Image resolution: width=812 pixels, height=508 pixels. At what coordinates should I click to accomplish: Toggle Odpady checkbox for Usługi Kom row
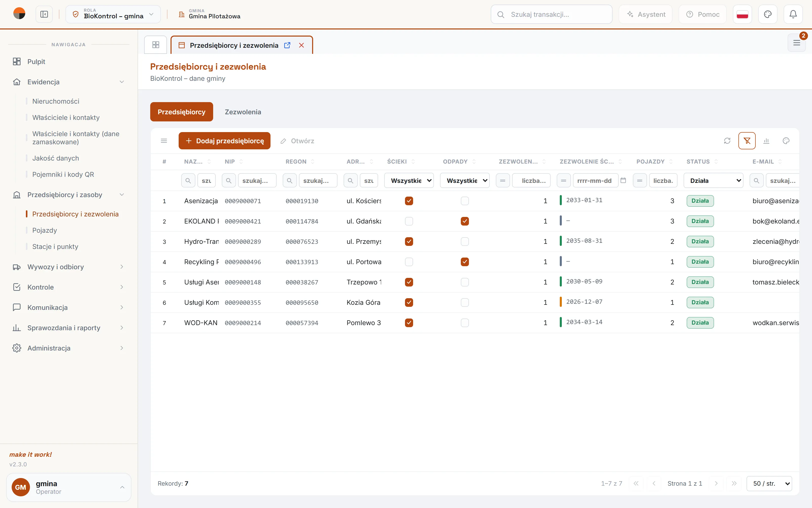(464, 302)
